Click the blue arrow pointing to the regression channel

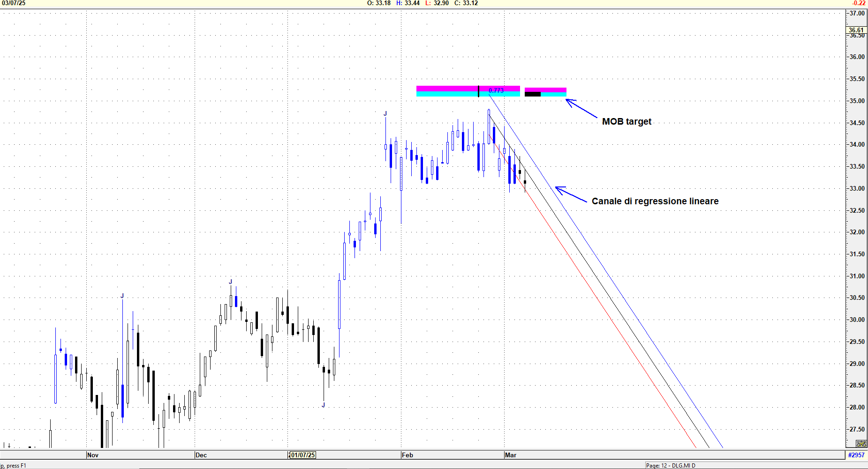(x=571, y=194)
